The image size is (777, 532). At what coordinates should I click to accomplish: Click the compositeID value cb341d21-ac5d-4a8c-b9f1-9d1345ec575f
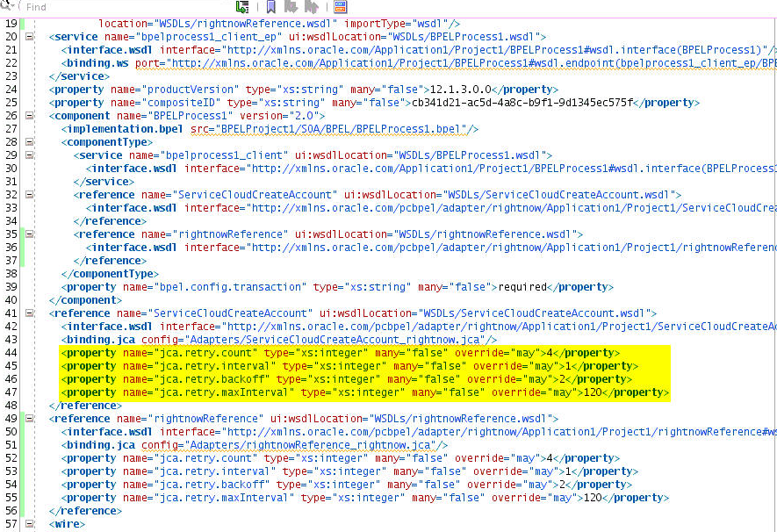tap(522, 103)
